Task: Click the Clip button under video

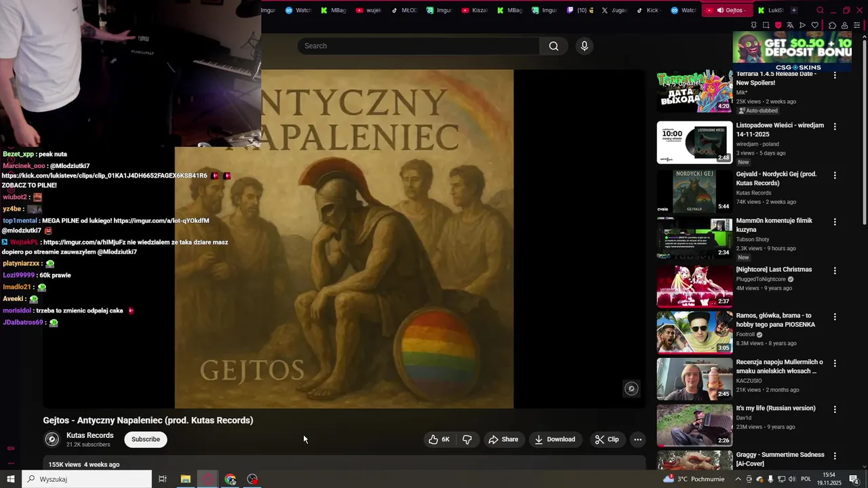Action: click(607, 439)
